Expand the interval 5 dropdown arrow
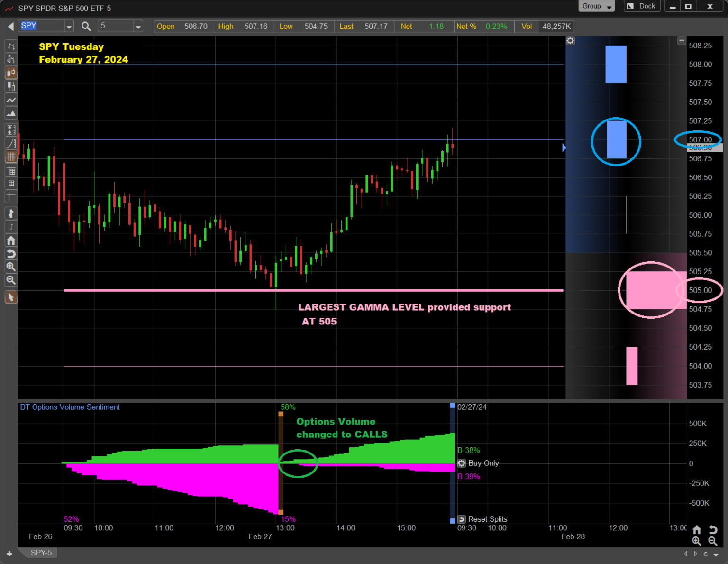 [x=138, y=27]
